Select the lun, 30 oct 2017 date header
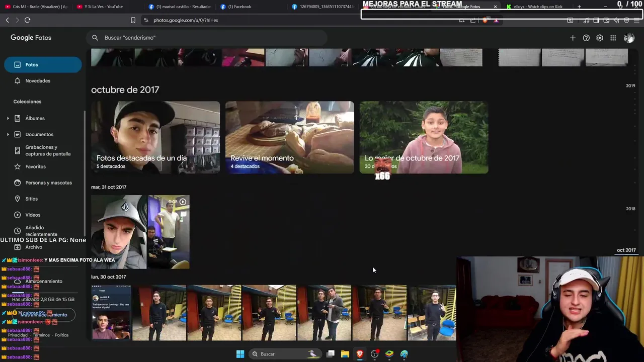644x362 pixels. [x=109, y=277]
